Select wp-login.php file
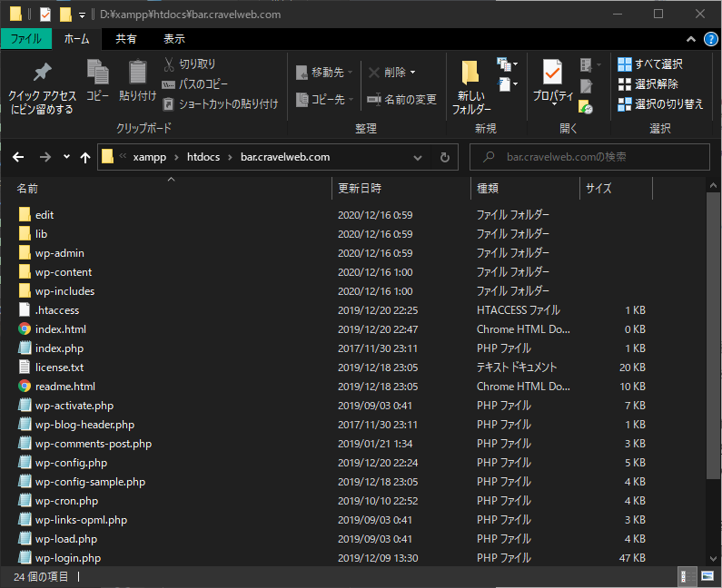This screenshot has height=588, width=722. 68,558
